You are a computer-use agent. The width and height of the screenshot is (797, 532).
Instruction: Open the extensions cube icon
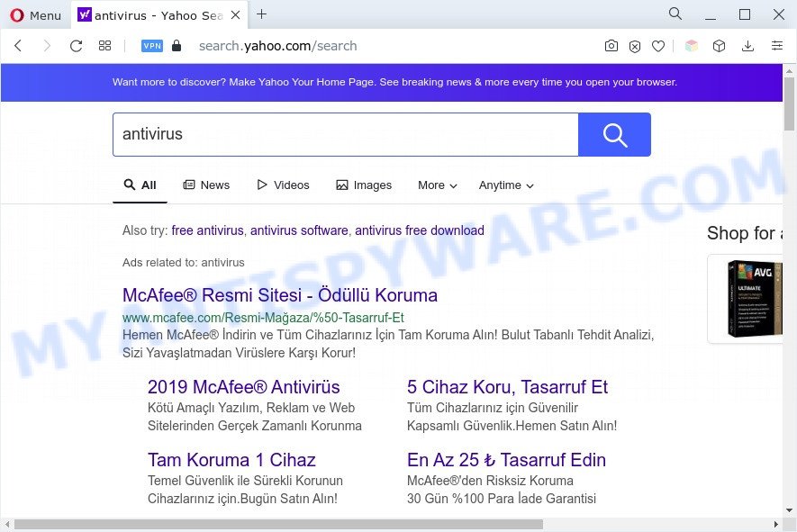(719, 46)
